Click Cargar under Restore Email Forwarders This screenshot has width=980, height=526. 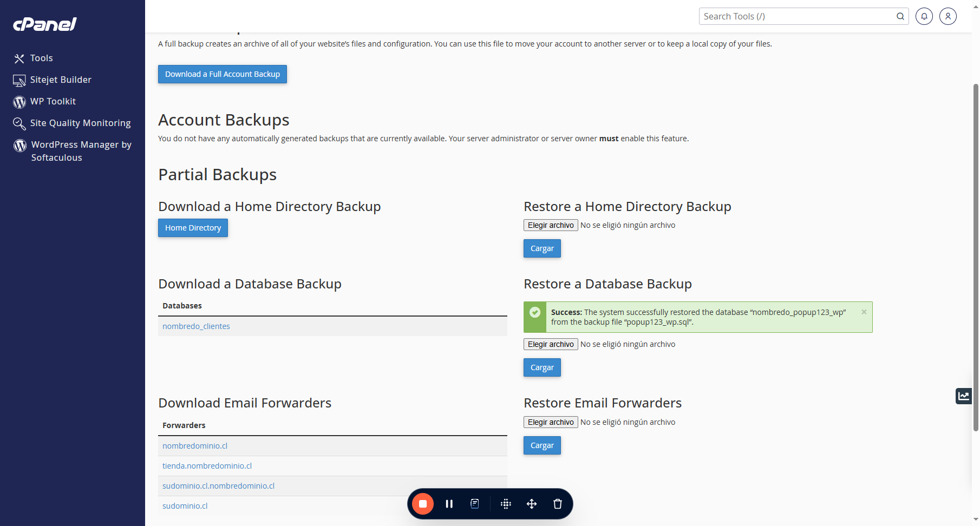542,445
